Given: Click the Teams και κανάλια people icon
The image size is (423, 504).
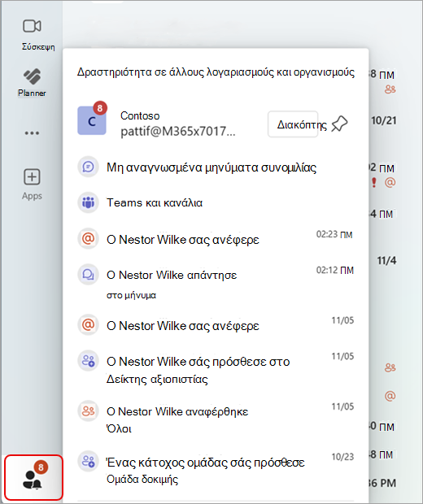Looking at the screenshot, I should click(88, 203).
